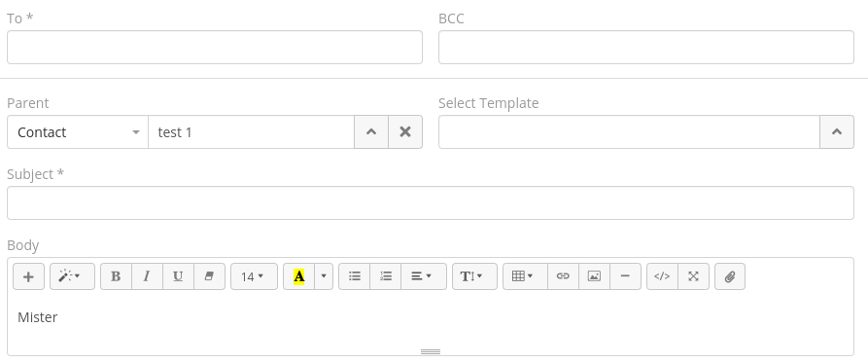Image resolution: width=868 pixels, height=364 pixels.
Task: Open the Parent type Contact dropdown
Action: (78, 131)
